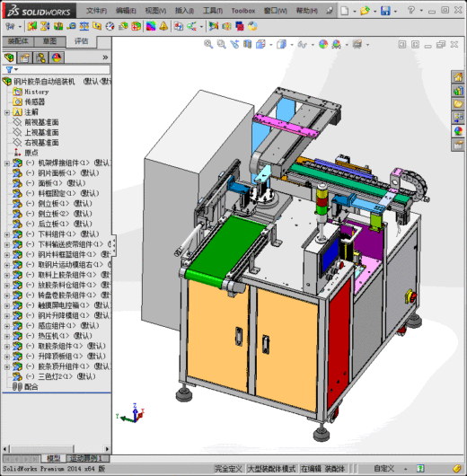The height and width of the screenshot is (476, 467).
Task: Open the 编辑(E) menu
Action: [126, 11]
